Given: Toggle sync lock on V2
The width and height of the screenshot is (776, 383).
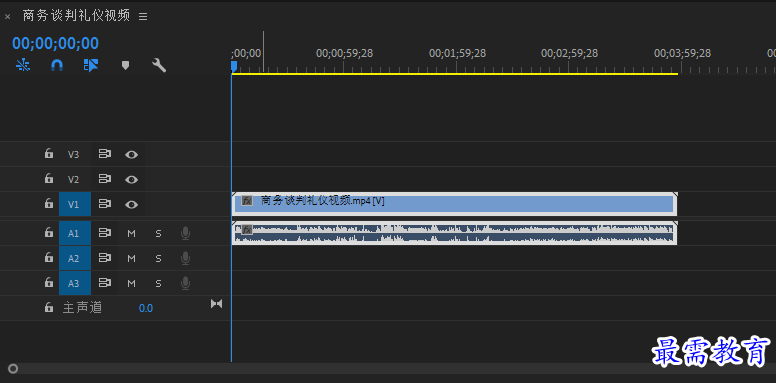Looking at the screenshot, I should tap(104, 179).
